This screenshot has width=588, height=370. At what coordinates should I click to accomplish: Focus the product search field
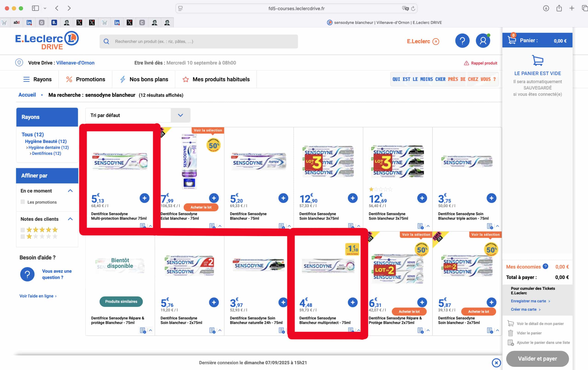click(x=198, y=41)
